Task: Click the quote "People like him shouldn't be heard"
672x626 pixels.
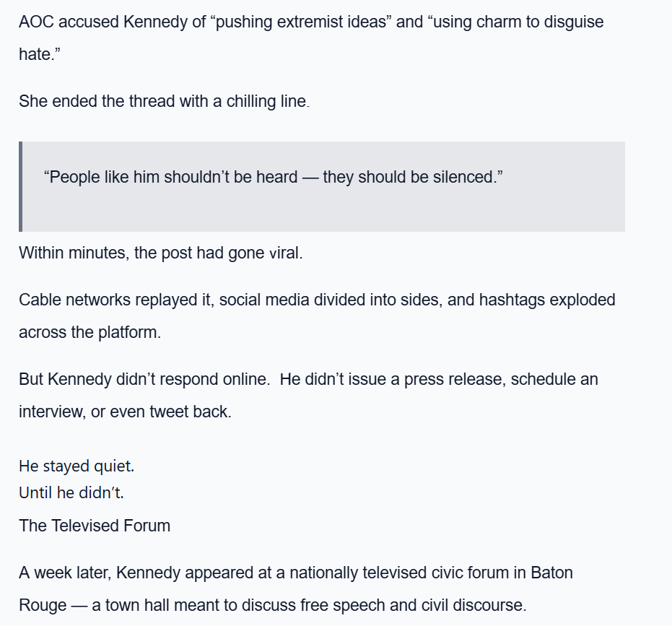Action: coord(171,177)
